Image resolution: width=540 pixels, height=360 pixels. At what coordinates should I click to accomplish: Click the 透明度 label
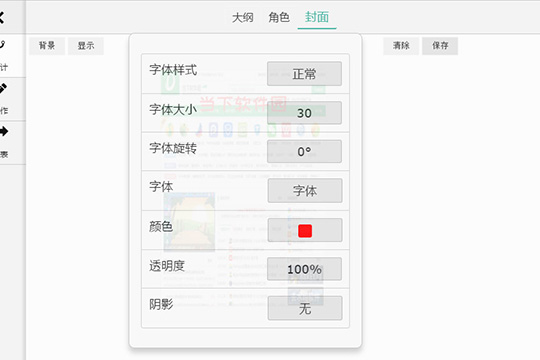(167, 266)
